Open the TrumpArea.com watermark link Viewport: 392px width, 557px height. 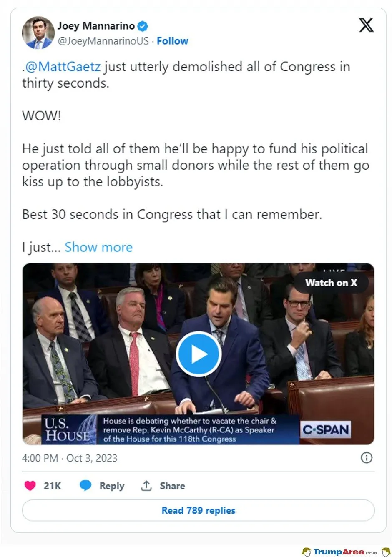tap(345, 552)
